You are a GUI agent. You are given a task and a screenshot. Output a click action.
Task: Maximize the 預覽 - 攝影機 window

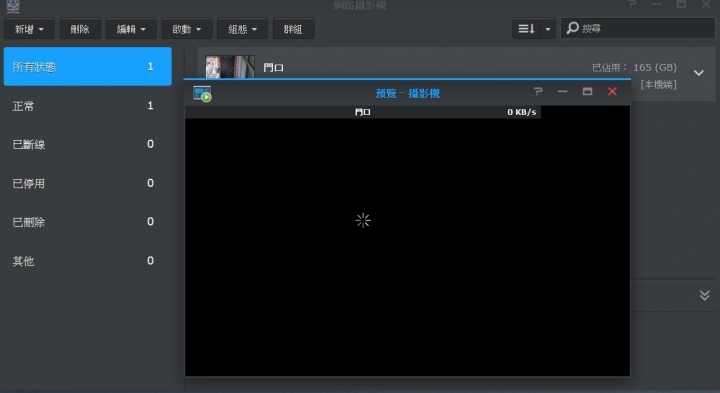pyautogui.click(x=587, y=91)
